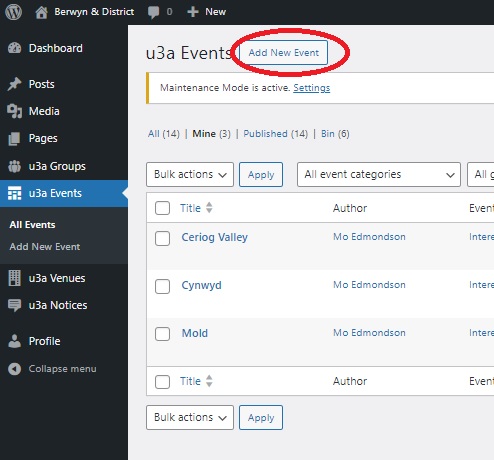Open the Berwyn & District home icon

click(x=41, y=12)
